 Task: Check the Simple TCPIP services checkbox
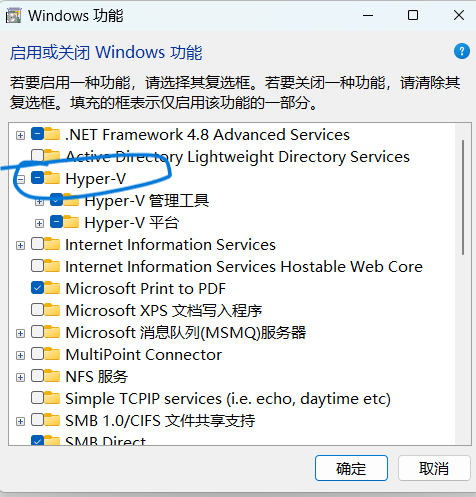pyautogui.click(x=37, y=398)
